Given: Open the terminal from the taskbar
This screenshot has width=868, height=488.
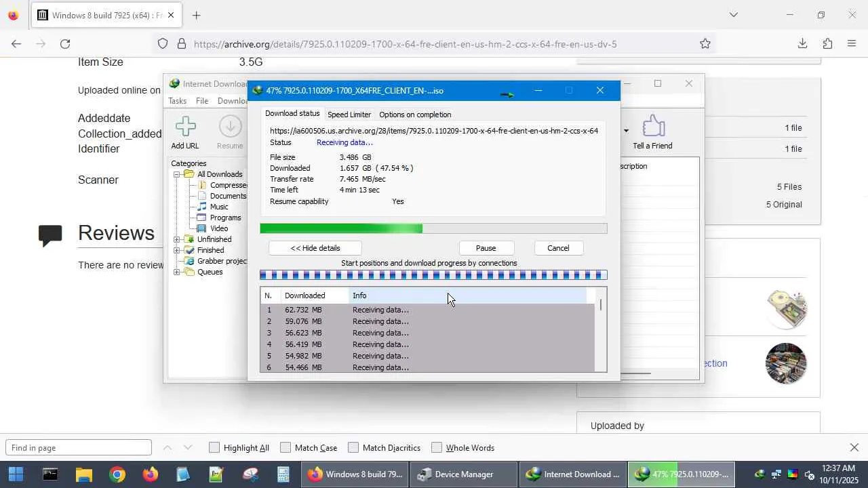Looking at the screenshot, I should coord(50,474).
